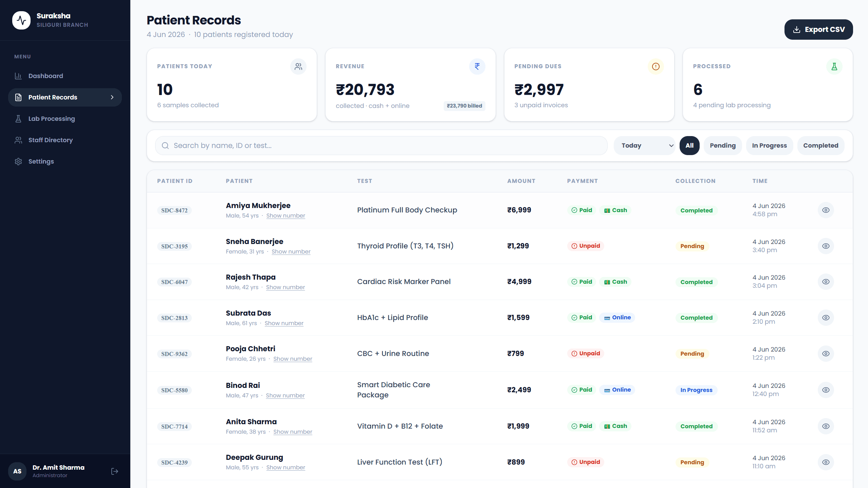View details for Amiya Mukherjee record
Viewport: 868px width, 488px height.
[x=826, y=210]
